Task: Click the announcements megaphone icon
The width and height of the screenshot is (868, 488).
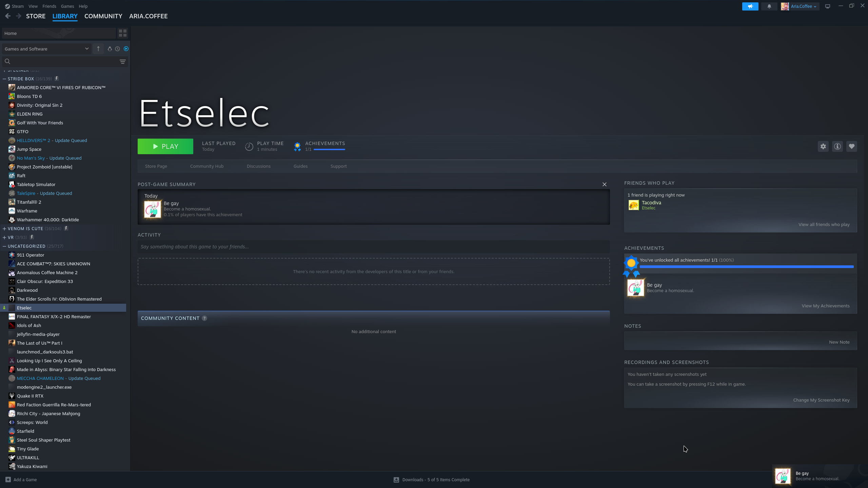Action: pos(750,6)
